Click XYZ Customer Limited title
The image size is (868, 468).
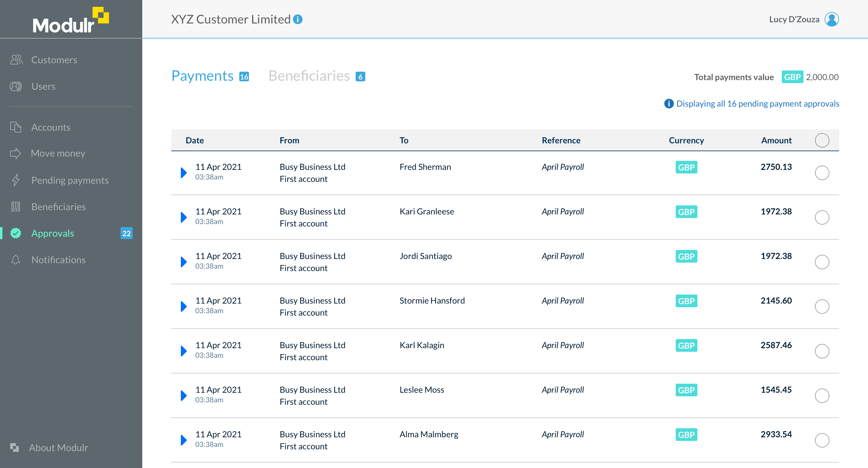pos(231,19)
